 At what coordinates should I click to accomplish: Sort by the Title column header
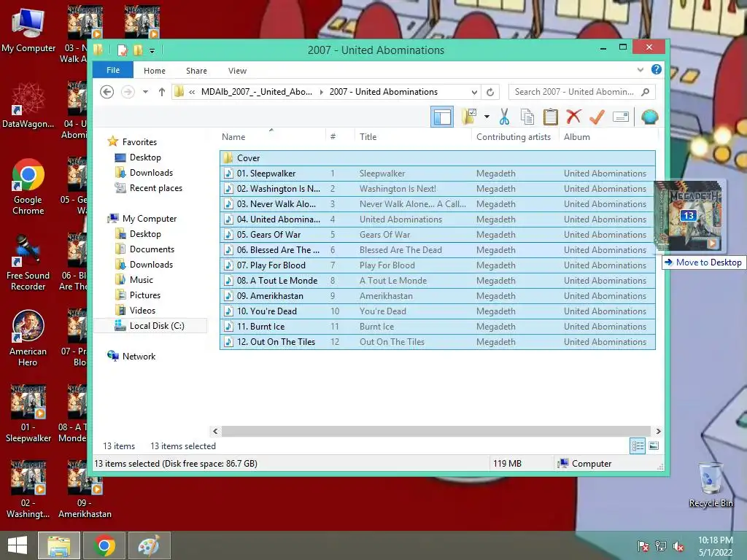coord(368,136)
